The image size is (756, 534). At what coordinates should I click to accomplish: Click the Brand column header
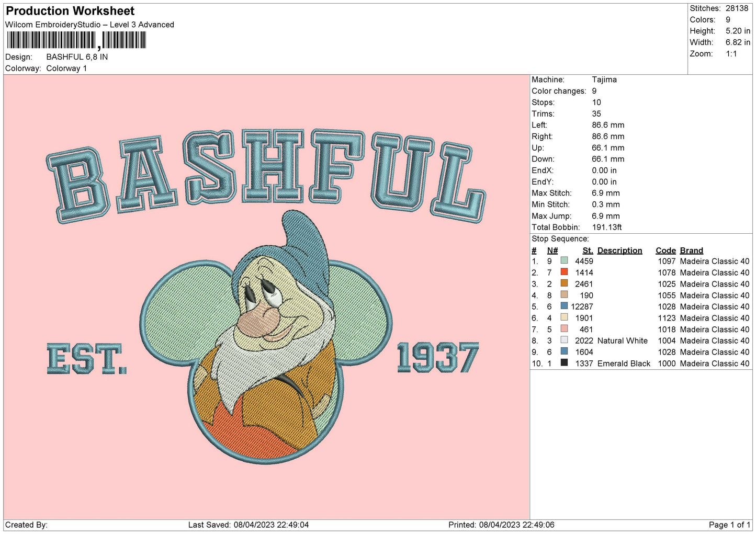[x=691, y=251]
